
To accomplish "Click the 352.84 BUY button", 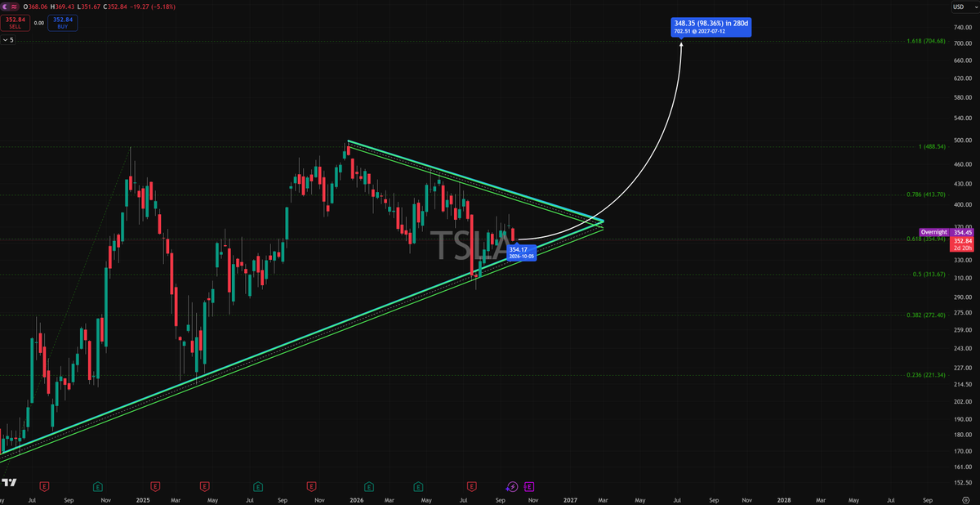I will pyautogui.click(x=63, y=23).
